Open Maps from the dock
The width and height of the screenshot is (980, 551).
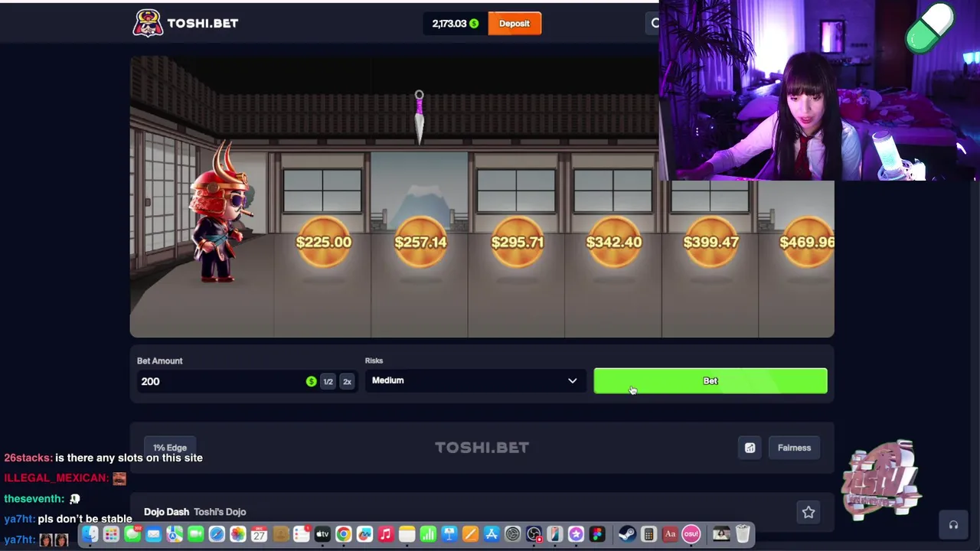pyautogui.click(x=174, y=534)
